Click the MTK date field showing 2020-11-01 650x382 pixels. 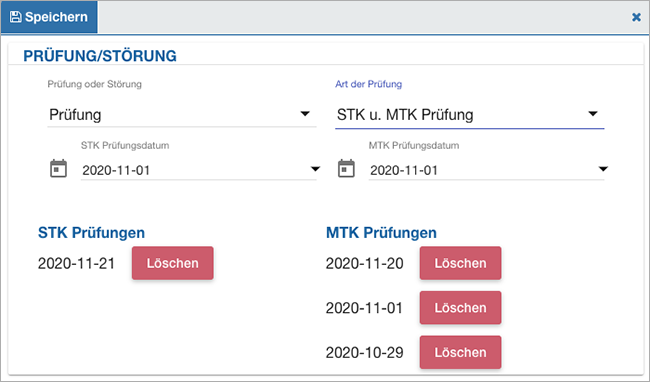(x=486, y=170)
